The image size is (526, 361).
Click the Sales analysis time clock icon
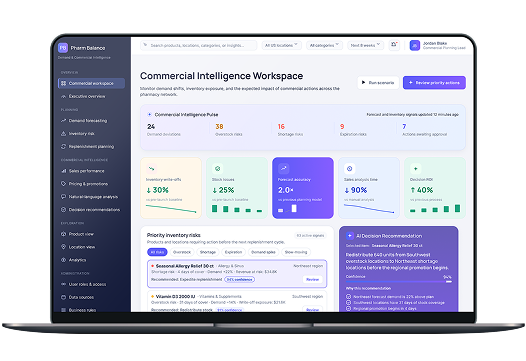click(350, 169)
